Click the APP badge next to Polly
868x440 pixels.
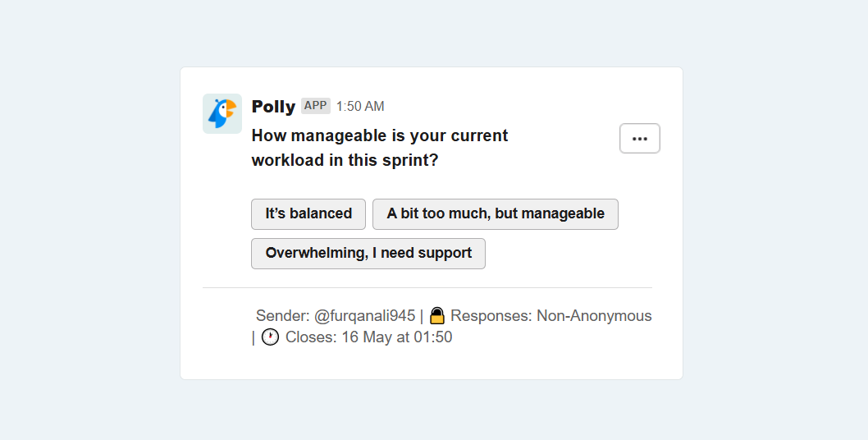(x=316, y=106)
